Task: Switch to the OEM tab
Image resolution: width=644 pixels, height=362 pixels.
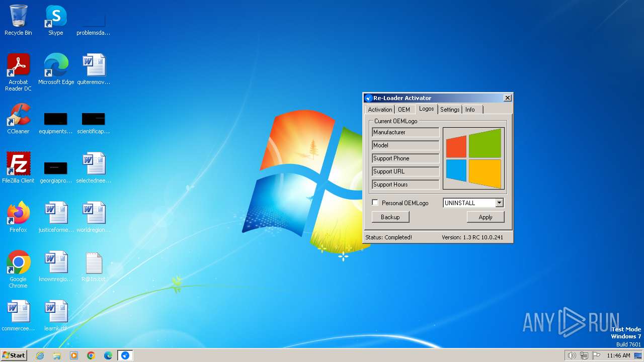Action: [404, 110]
